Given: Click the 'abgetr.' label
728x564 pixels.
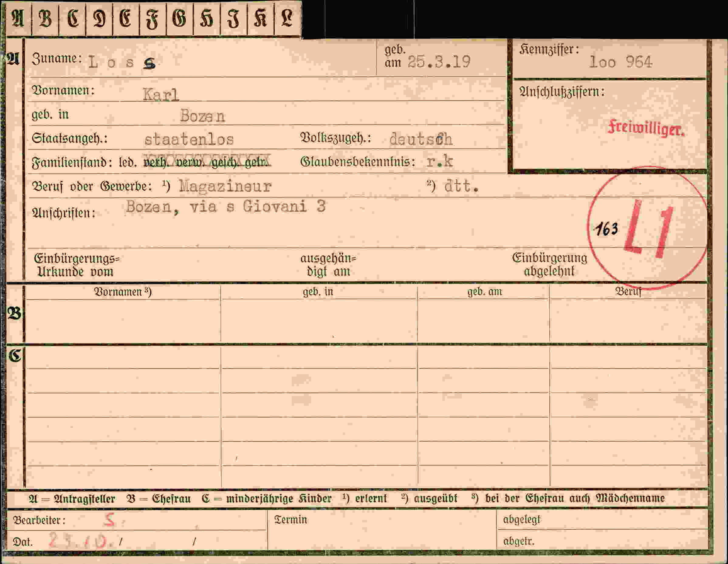Looking at the screenshot, I should pyautogui.click(x=519, y=541).
